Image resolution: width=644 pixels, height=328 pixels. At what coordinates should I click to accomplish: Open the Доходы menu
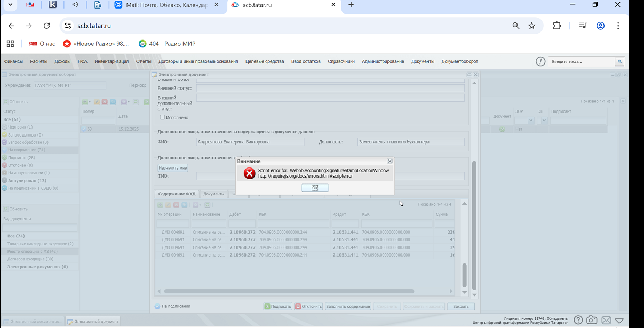point(62,61)
